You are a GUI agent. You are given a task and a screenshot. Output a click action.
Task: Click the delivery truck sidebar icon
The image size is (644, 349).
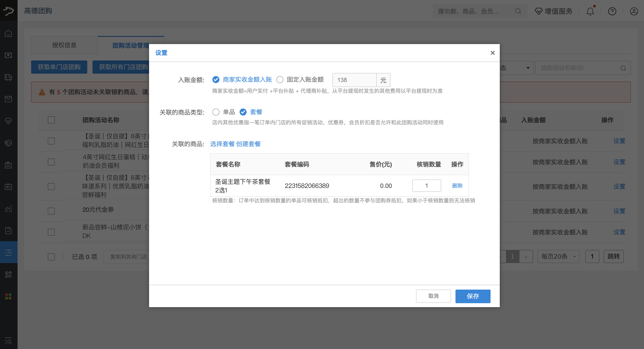pyautogui.click(x=8, y=77)
